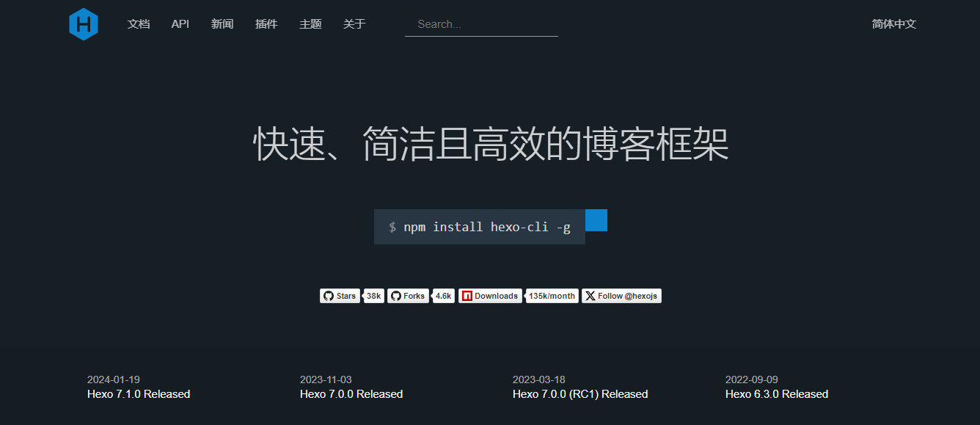Select the npm install hexo-cli -g command text

(487, 227)
